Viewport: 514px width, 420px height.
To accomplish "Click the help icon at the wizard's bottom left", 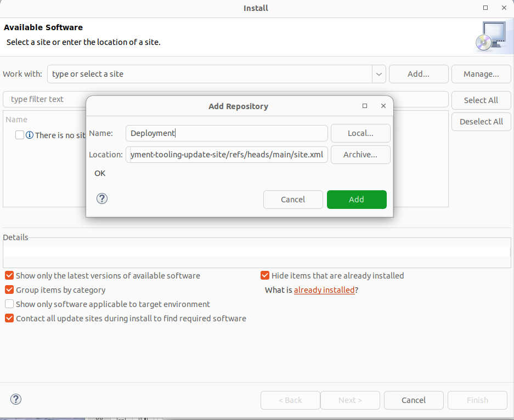I will tap(15, 399).
